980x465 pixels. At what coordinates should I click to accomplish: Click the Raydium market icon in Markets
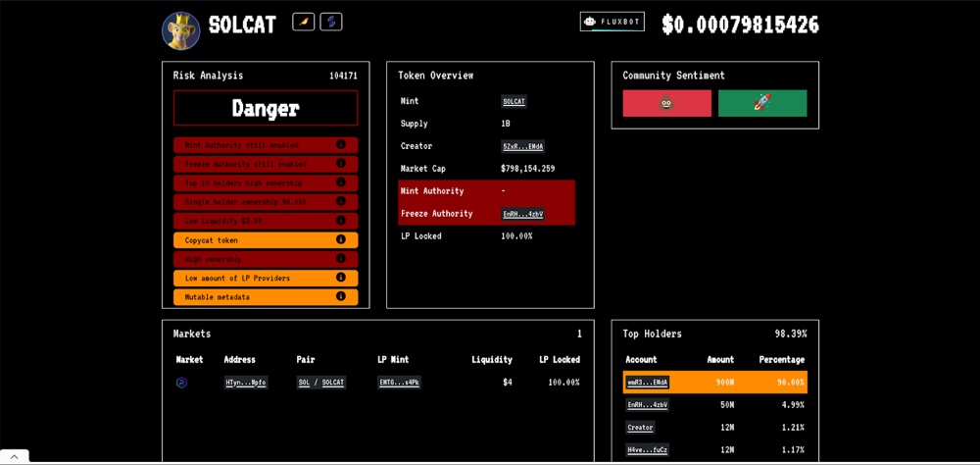[181, 383]
